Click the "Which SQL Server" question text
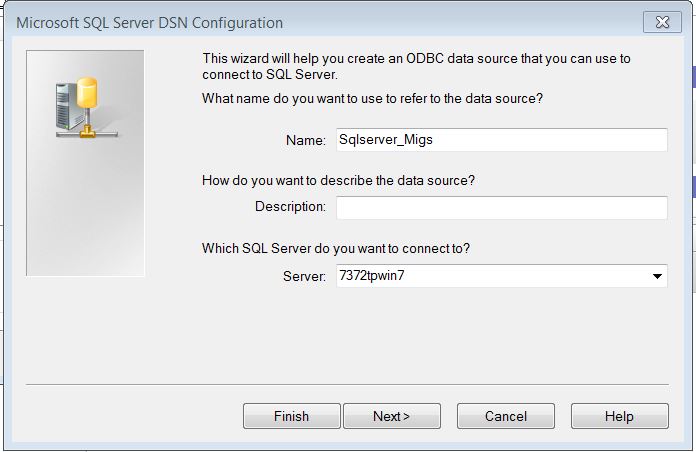The image size is (696, 452). pos(336,248)
